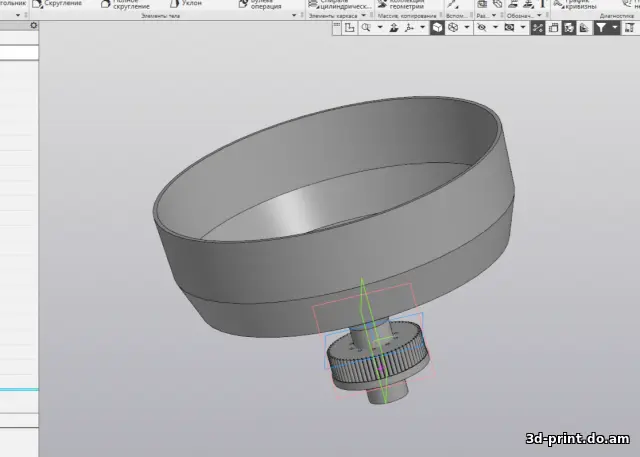Select the Уклон (draft) tool

pos(186,4)
